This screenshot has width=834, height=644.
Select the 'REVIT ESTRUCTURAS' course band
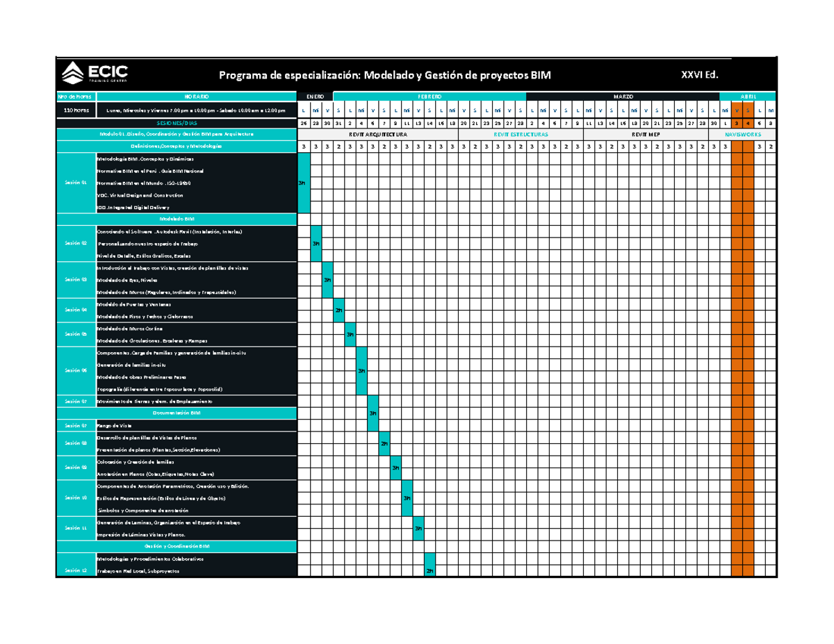click(521, 134)
